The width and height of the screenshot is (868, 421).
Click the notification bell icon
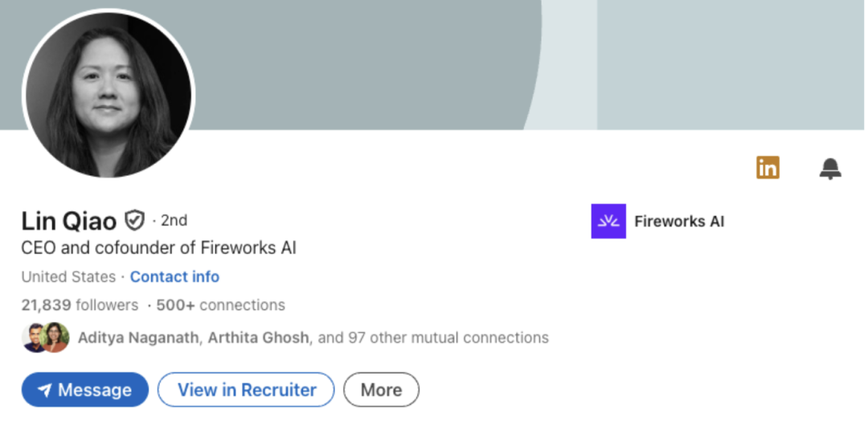click(830, 168)
